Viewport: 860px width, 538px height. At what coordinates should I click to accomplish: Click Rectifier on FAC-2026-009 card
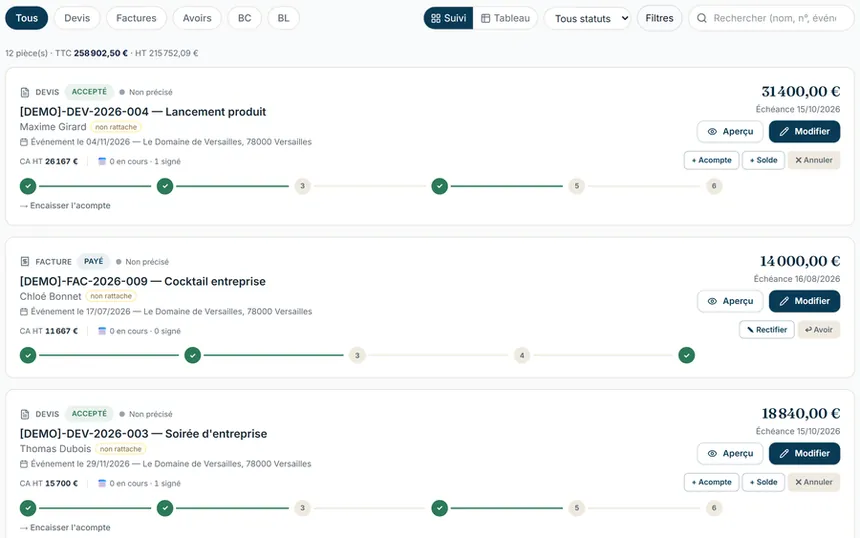click(767, 330)
